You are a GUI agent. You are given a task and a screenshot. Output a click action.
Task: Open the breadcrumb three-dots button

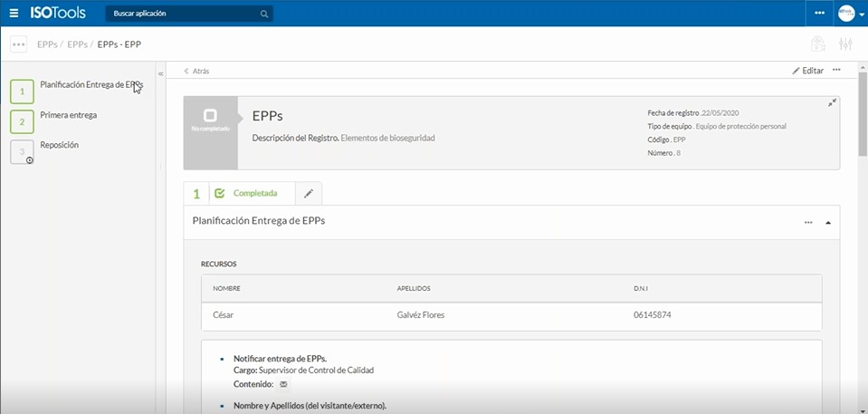click(18, 44)
